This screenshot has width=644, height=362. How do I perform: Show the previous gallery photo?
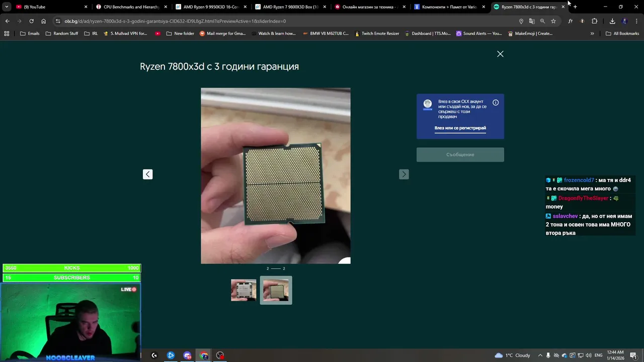coord(147,174)
